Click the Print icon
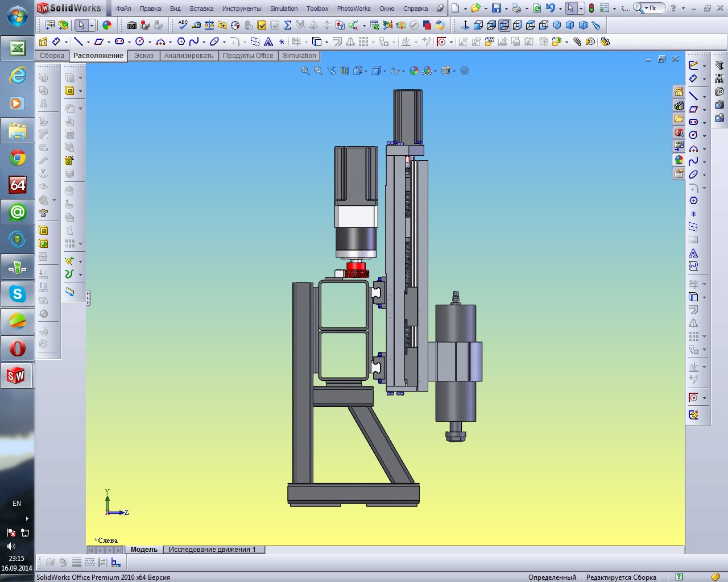The height and width of the screenshot is (582, 728). click(516, 8)
